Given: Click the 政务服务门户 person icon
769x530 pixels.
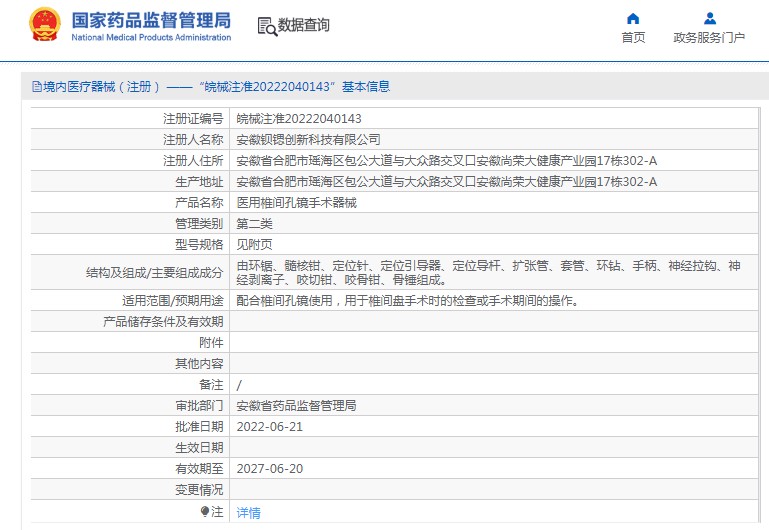Looking at the screenshot, I should (709, 18).
